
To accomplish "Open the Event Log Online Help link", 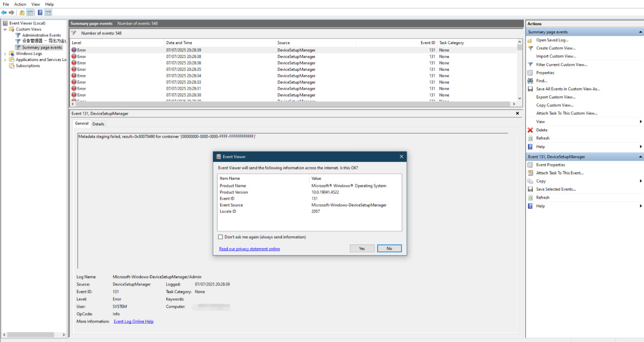I will coord(134,322).
